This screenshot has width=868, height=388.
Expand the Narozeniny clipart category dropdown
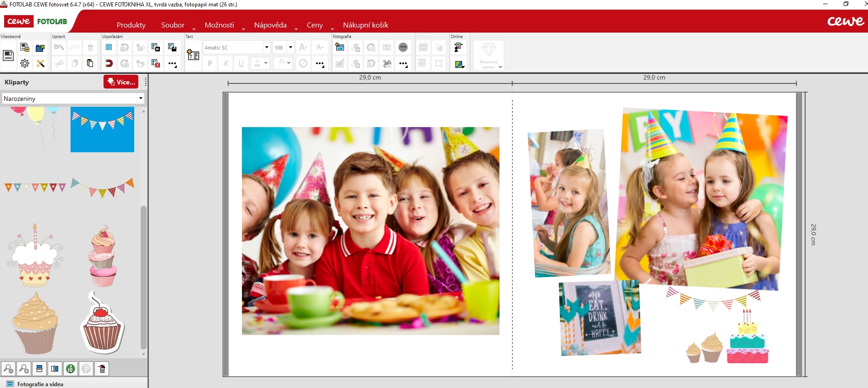(141, 99)
